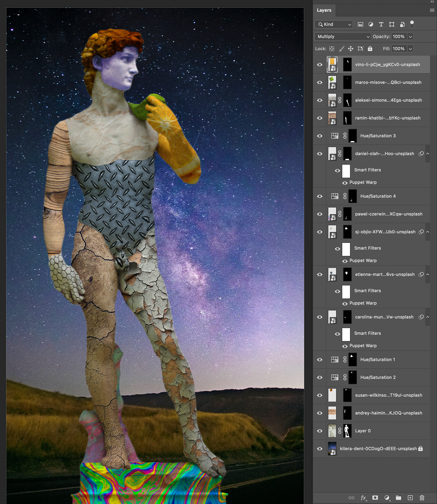Image resolution: width=437 pixels, height=504 pixels.
Task: Filter layers by adjustment layer icon
Action: 371,24
